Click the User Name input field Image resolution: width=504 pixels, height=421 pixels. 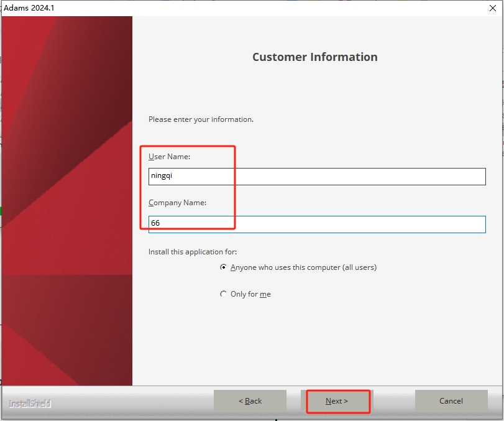[x=317, y=176]
